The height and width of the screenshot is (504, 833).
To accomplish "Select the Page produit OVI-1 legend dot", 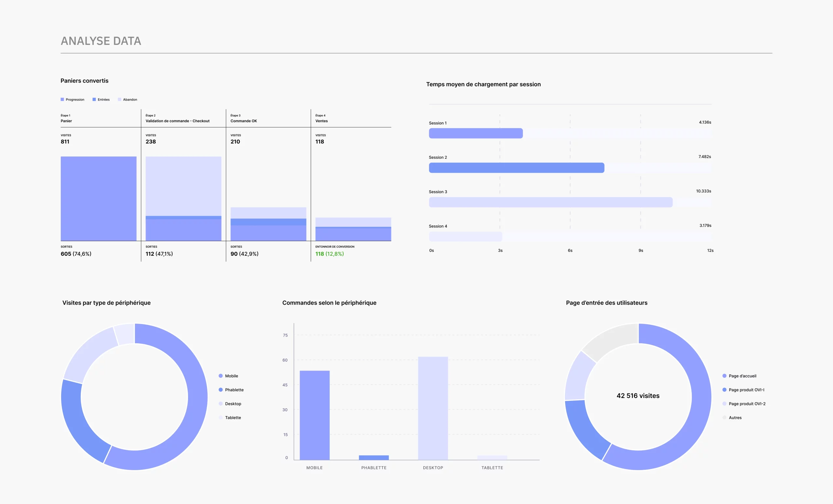I will click(724, 390).
